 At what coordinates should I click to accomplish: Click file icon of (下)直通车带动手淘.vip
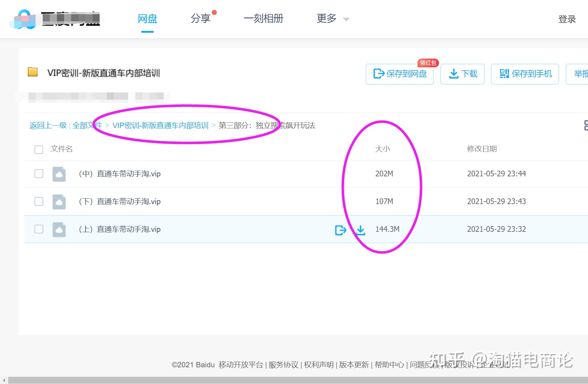click(x=59, y=202)
